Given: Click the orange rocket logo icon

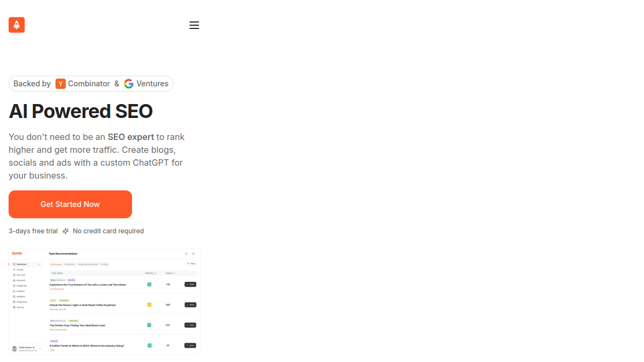Looking at the screenshot, I should point(17,25).
